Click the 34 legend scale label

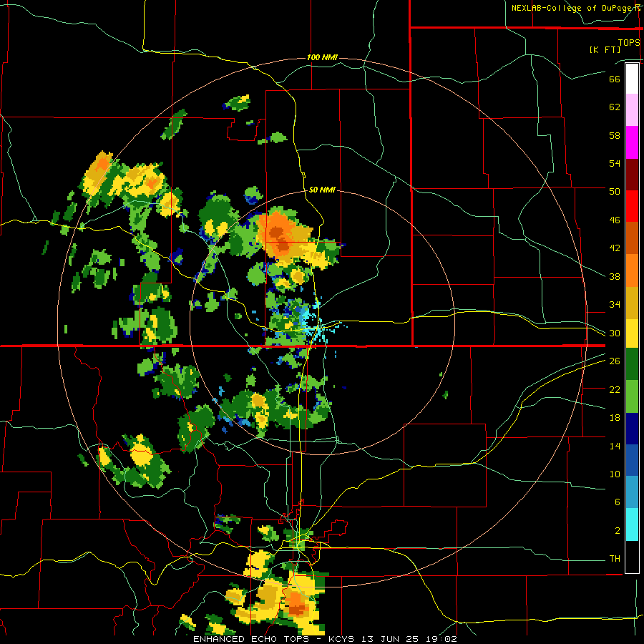click(x=615, y=305)
